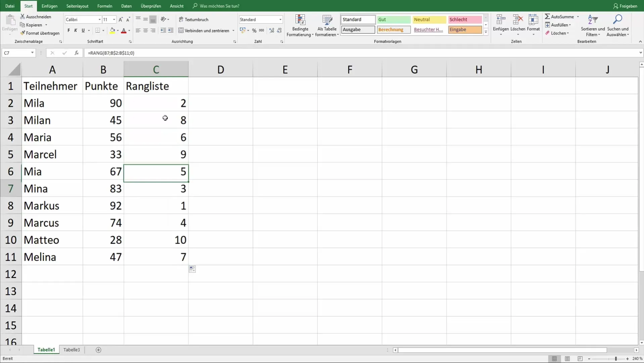The height and width of the screenshot is (363, 644).
Task: Apply the Schlecht cell style
Action: click(465, 19)
